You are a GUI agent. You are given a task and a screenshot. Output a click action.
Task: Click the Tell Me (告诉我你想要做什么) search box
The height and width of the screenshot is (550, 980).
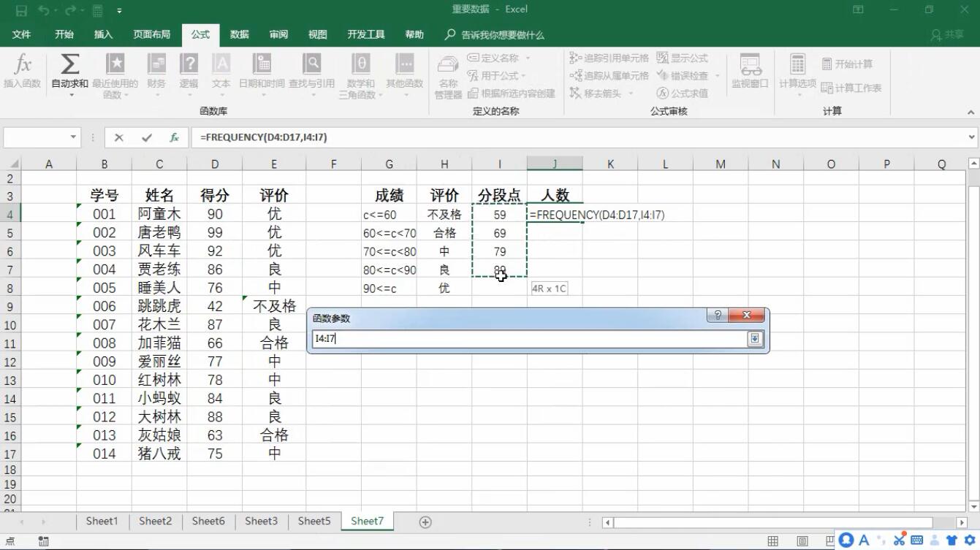tap(495, 34)
